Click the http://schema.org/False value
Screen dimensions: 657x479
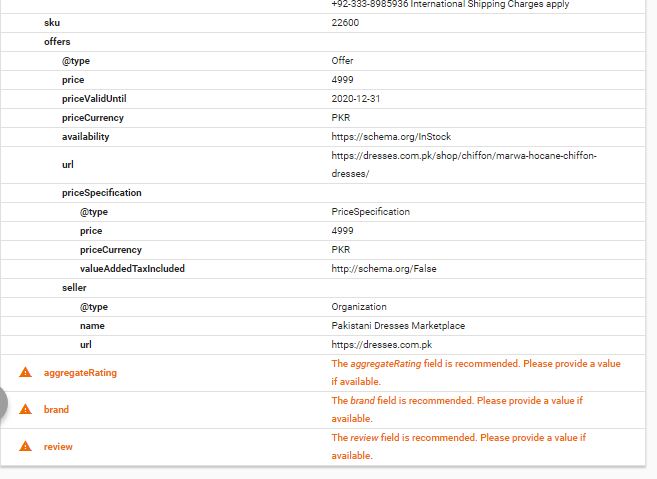pyautogui.click(x=384, y=269)
